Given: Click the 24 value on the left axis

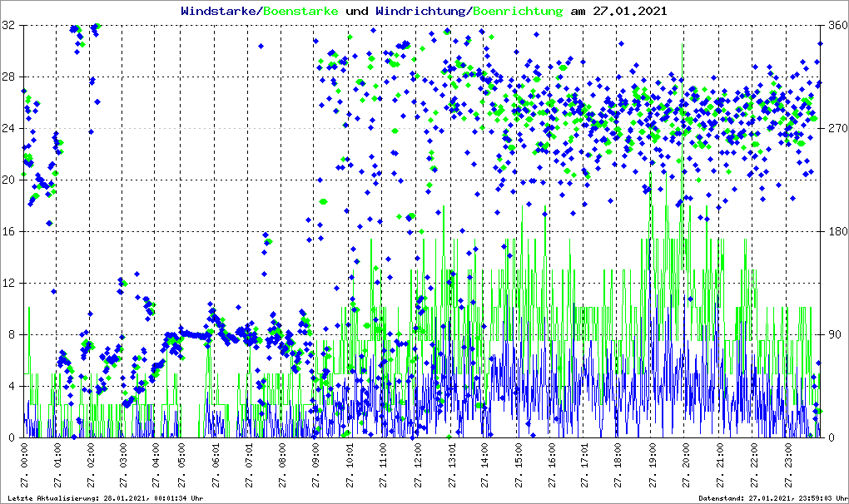Looking at the screenshot, I should coord(10,129).
